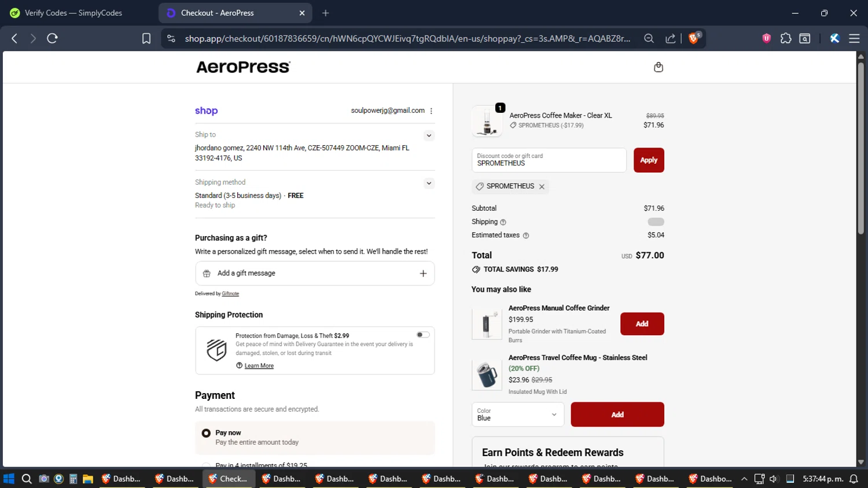
Task: Click the Dashbo... last taskbar window item
Action: [710, 479]
